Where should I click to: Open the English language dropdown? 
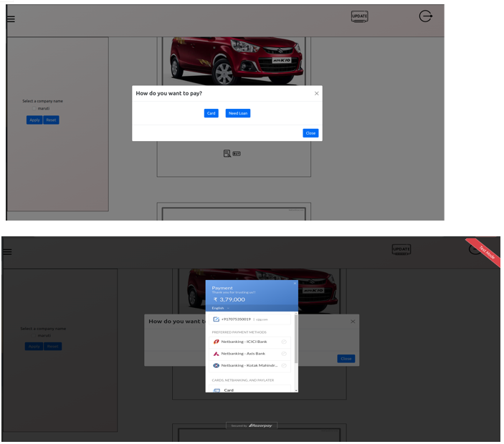(221, 308)
